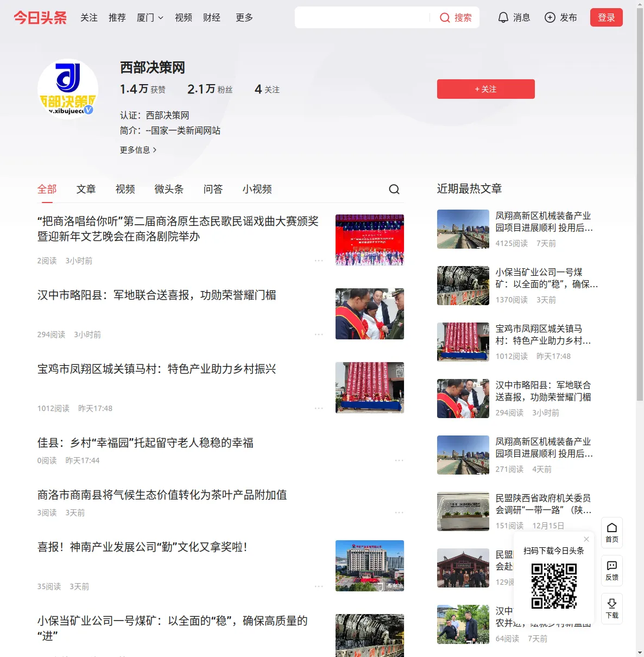This screenshot has height=657, width=644.
Task: Open article 宝鸡市凤翔区城关镇马村 in feed
Action: click(157, 369)
